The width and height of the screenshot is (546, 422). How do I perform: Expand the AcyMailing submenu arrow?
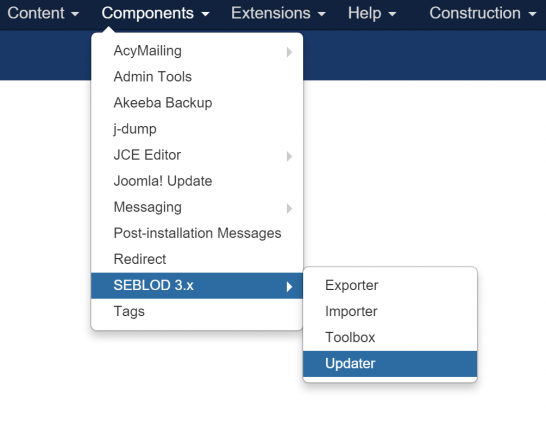[289, 52]
